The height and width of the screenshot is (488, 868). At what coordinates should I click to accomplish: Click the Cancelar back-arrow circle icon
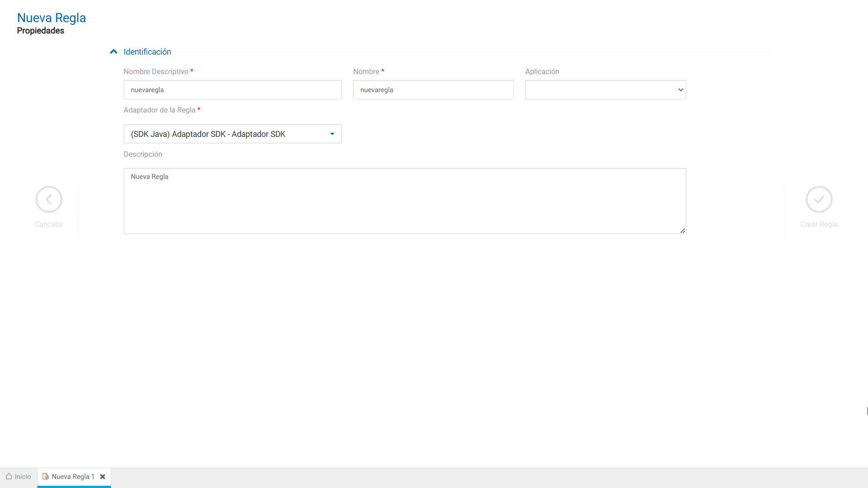(49, 199)
